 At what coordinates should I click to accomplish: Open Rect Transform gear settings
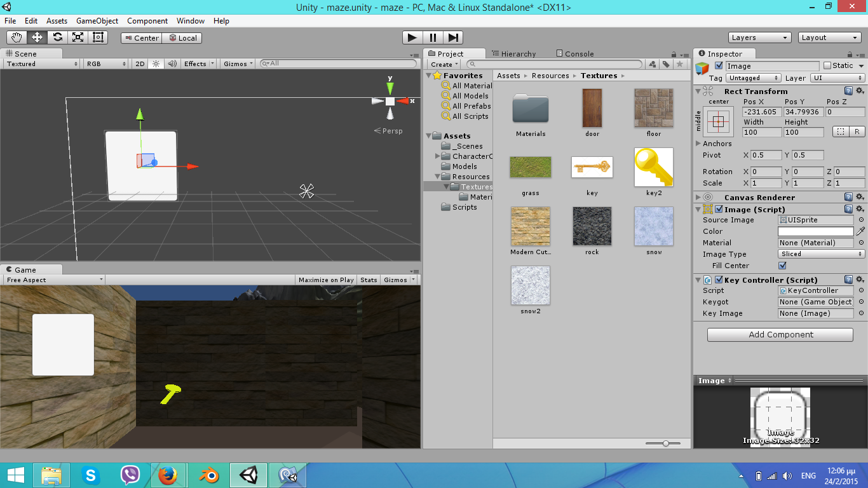(x=860, y=91)
